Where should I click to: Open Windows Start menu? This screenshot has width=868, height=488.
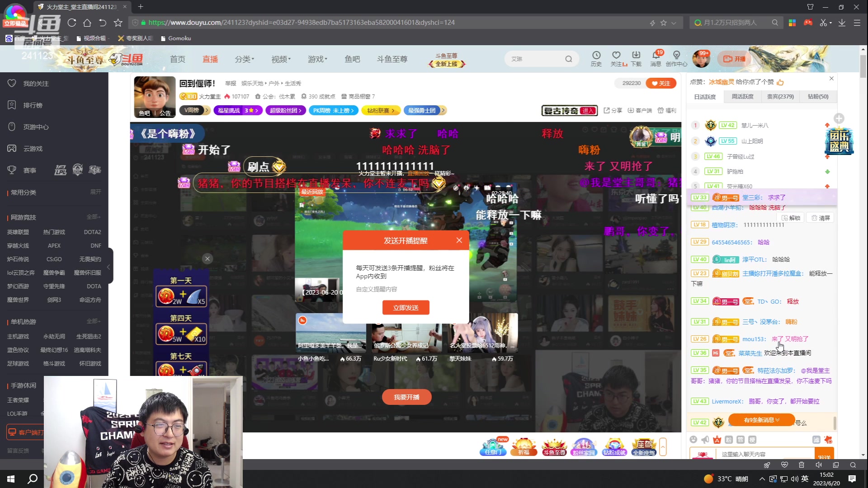(x=11, y=479)
